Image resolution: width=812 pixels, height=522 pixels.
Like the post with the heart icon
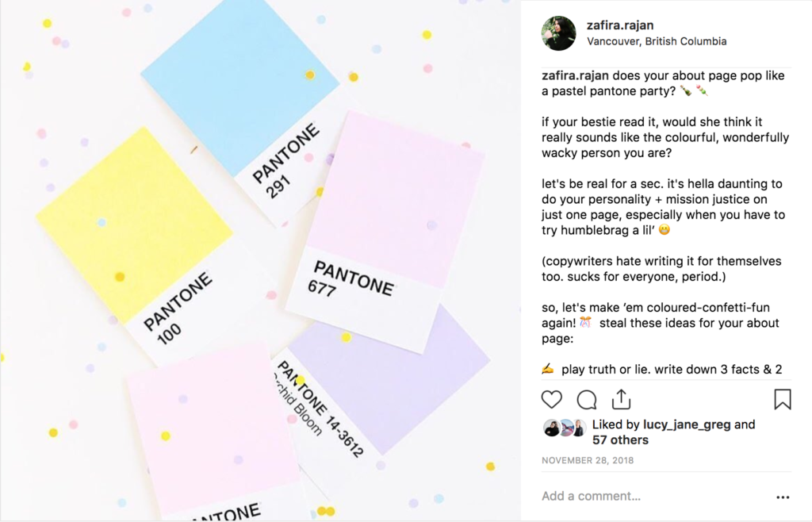pyautogui.click(x=552, y=399)
